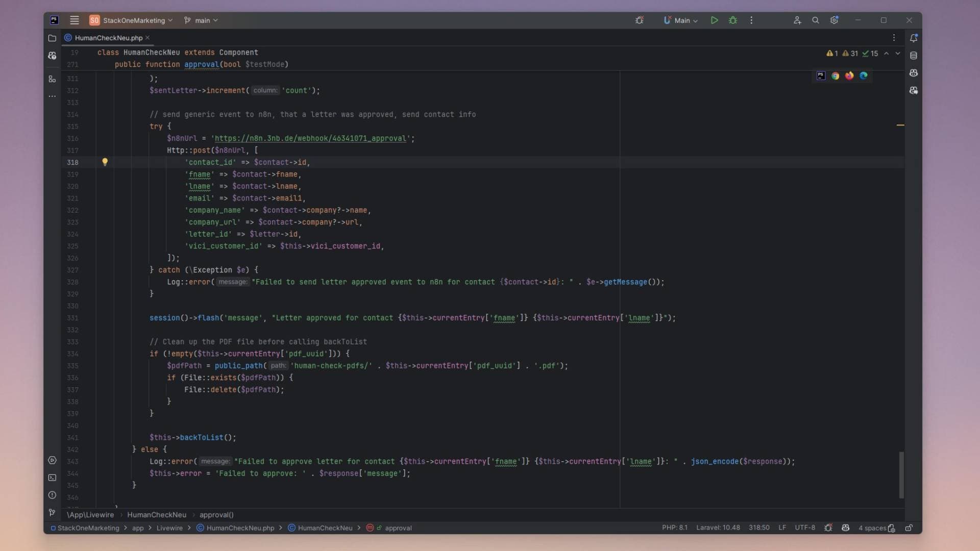
Task: Close the HumanCheckNeu.php tab
Action: tap(148, 38)
